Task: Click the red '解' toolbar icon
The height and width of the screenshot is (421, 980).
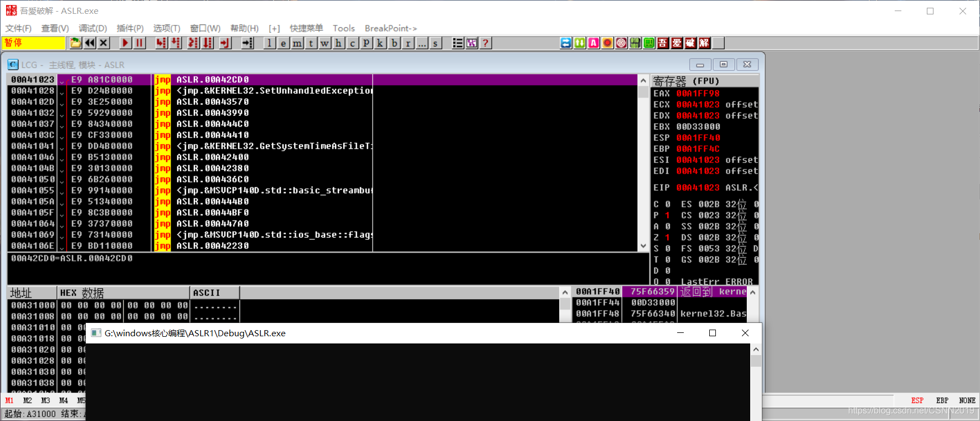Action: (x=704, y=43)
